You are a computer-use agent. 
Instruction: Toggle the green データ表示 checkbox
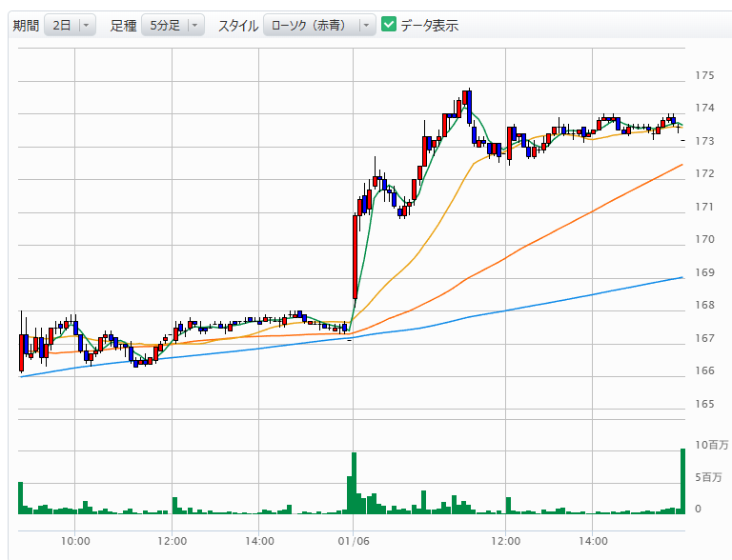[389, 25]
